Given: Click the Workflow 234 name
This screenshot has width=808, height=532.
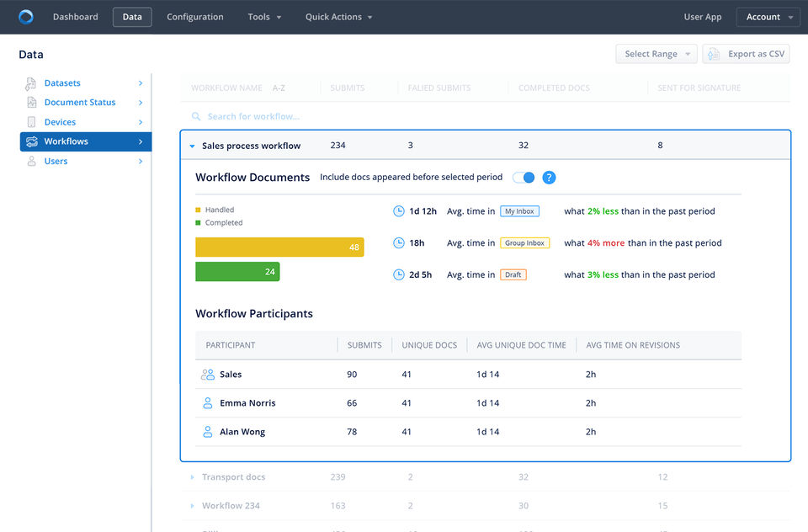Looking at the screenshot, I should pos(231,506).
